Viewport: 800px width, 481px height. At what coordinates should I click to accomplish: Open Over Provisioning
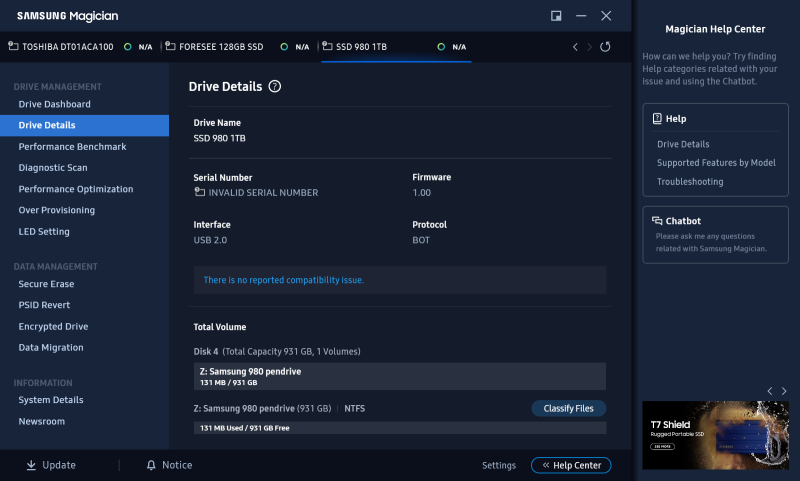pos(57,210)
